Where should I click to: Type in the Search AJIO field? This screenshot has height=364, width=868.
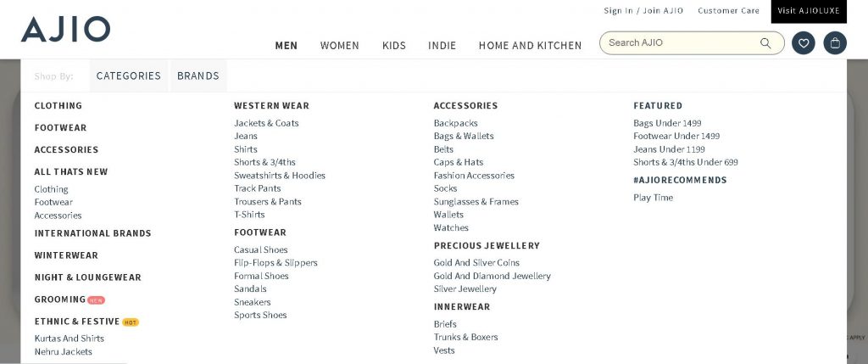point(678,43)
